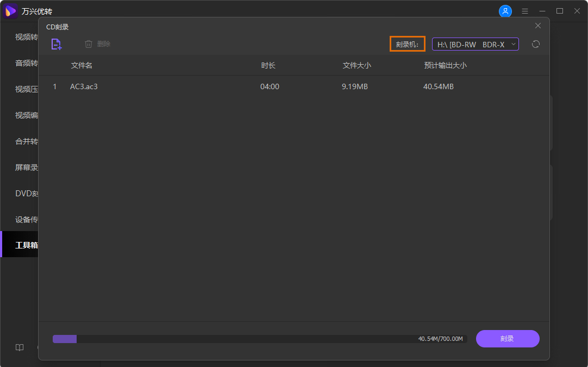The height and width of the screenshot is (367, 588).
Task: Click the 刻录 burn button
Action: click(x=508, y=339)
